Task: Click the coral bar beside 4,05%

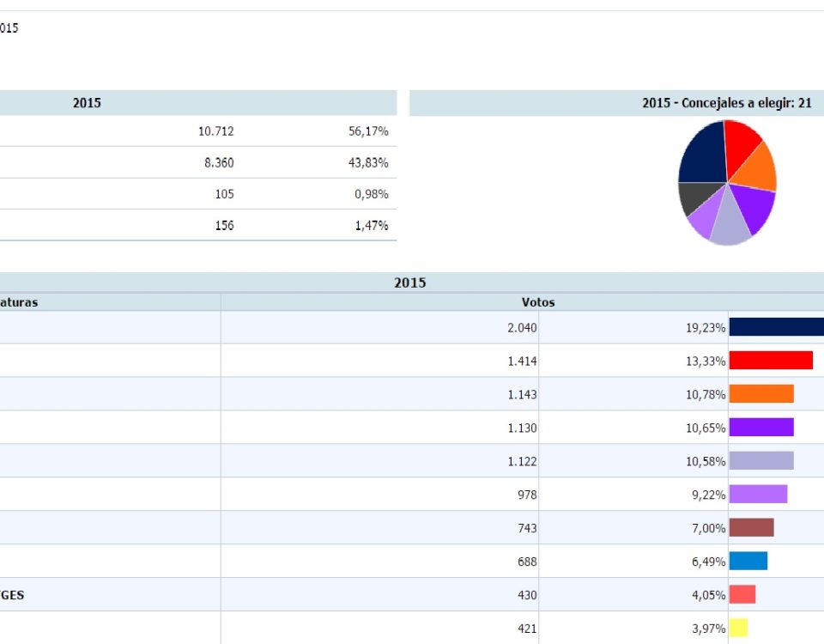Action: 742,595
